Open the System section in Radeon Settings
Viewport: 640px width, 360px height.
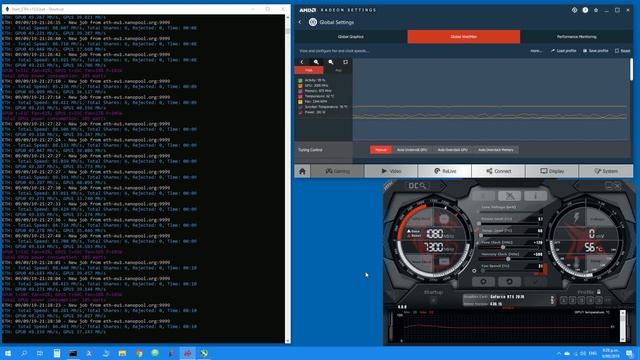point(606,171)
